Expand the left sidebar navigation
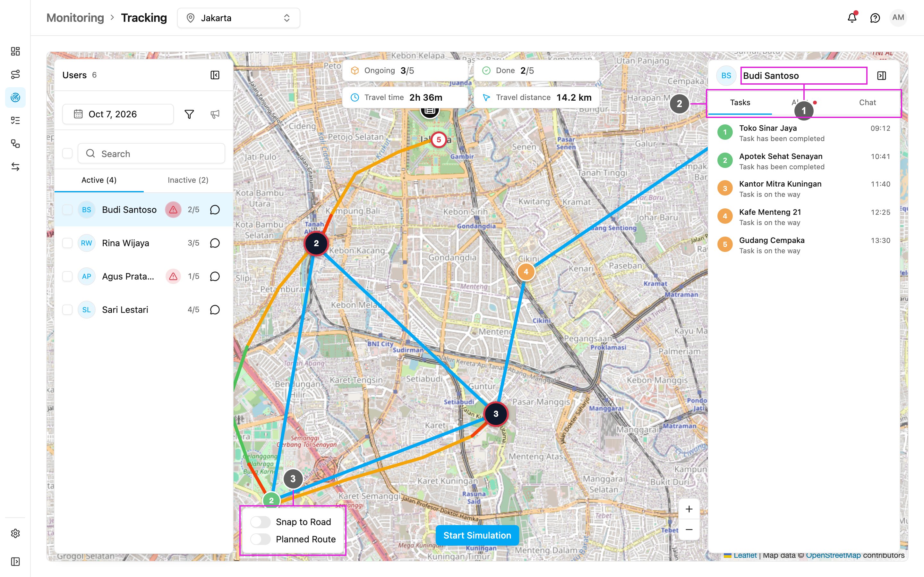This screenshot has height=577, width=924. pos(15,561)
